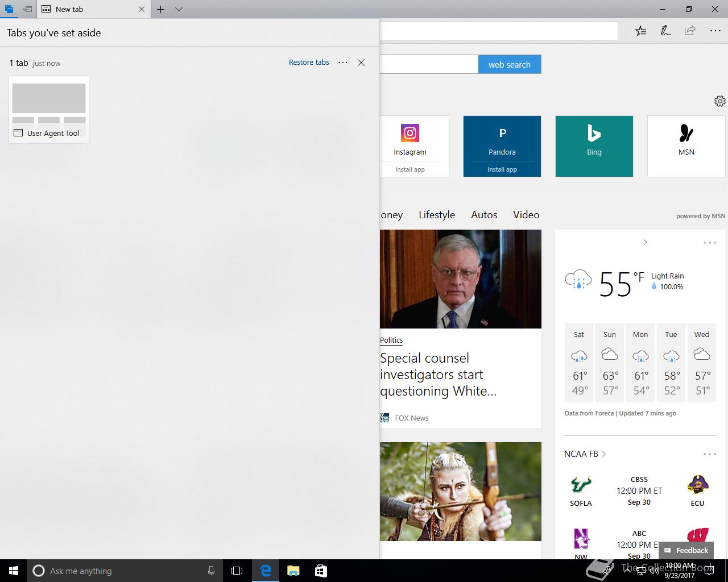
Task: Open weather card more options
Action: (710, 243)
